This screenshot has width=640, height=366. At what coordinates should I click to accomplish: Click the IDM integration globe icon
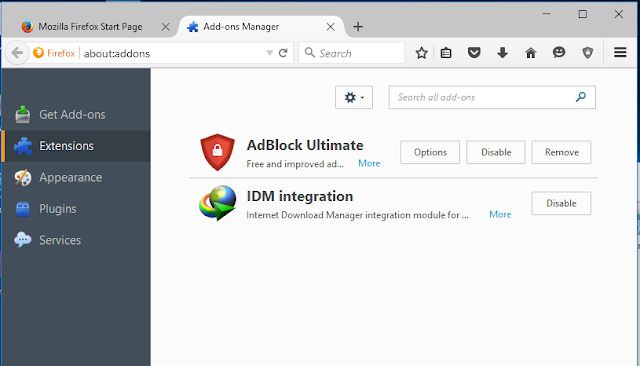217,203
